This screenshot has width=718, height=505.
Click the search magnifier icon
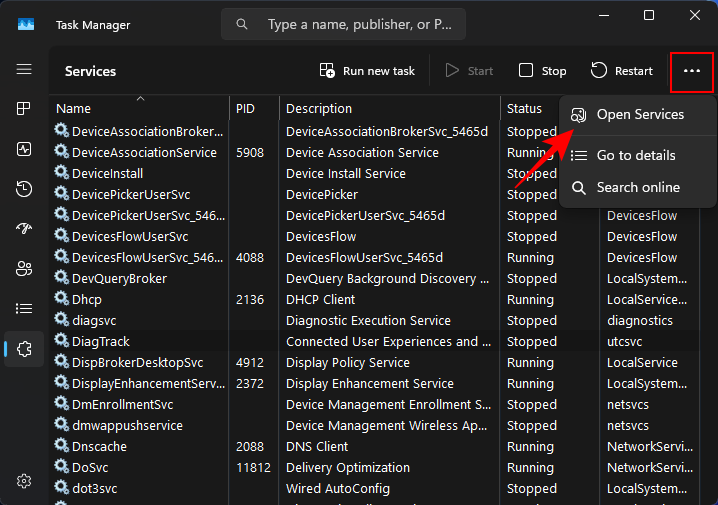(242, 24)
